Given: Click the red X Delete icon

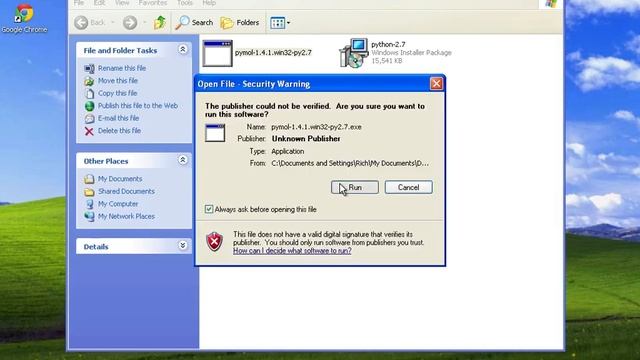Looking at the screenshot, I should pos(89,131).
